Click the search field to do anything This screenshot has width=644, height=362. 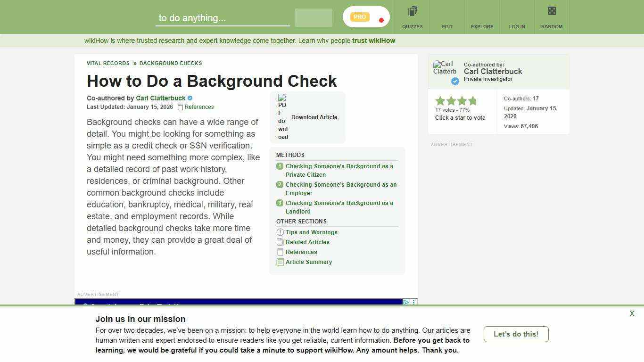(223, 18)
